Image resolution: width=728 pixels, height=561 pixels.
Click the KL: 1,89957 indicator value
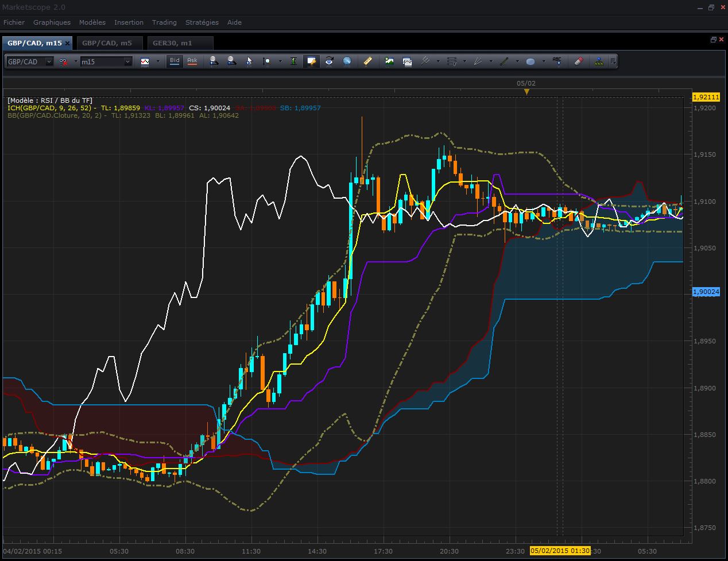pos(164,108)
